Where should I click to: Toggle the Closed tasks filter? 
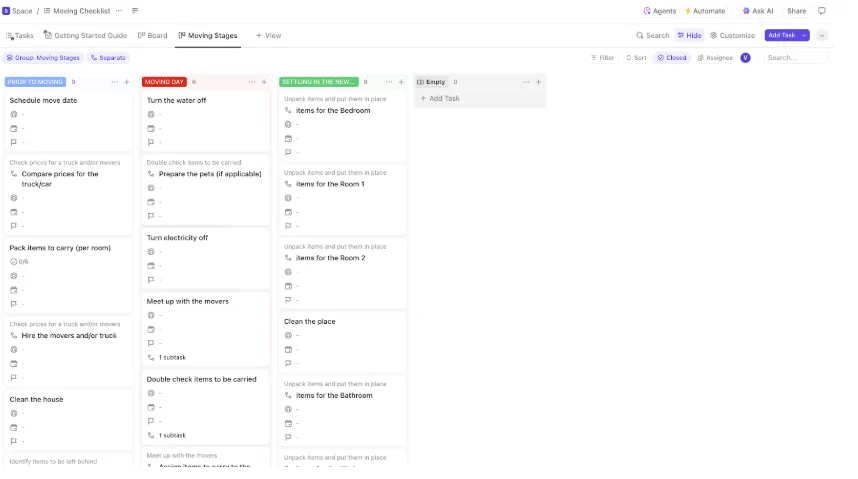[x=671, y=58]
